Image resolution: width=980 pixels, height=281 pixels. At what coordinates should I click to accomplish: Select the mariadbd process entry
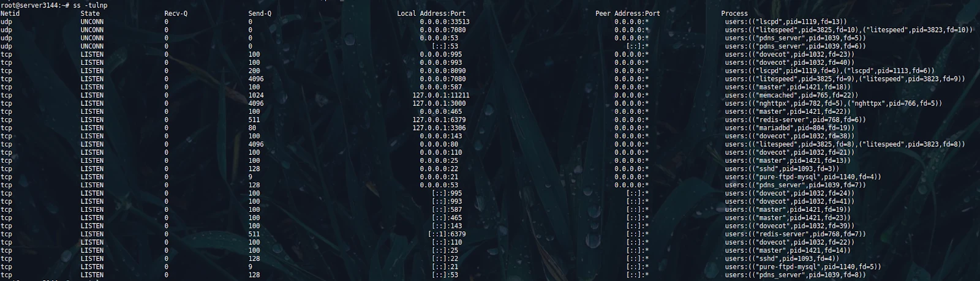coord(790,128)
